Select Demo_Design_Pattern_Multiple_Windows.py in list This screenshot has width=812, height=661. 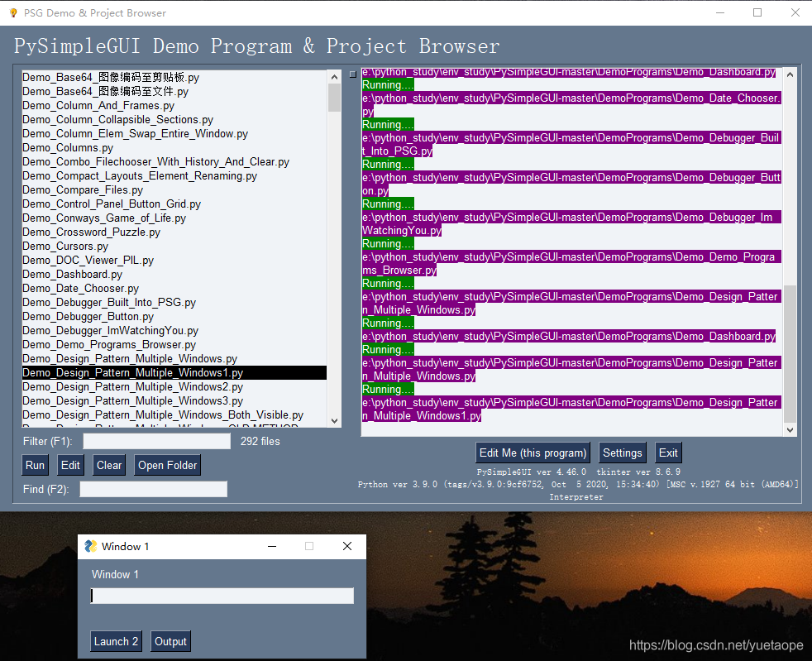(x=174, y=358)
